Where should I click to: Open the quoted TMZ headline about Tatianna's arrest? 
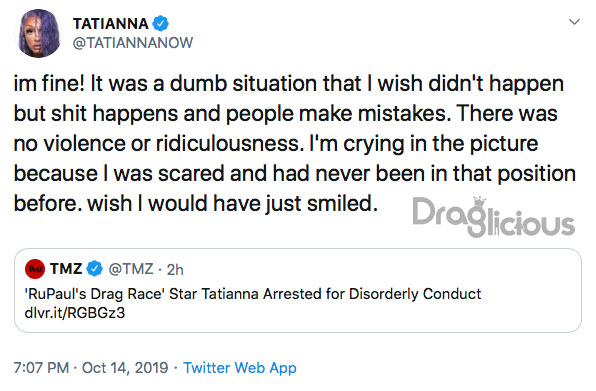click(x=253, y=294)
